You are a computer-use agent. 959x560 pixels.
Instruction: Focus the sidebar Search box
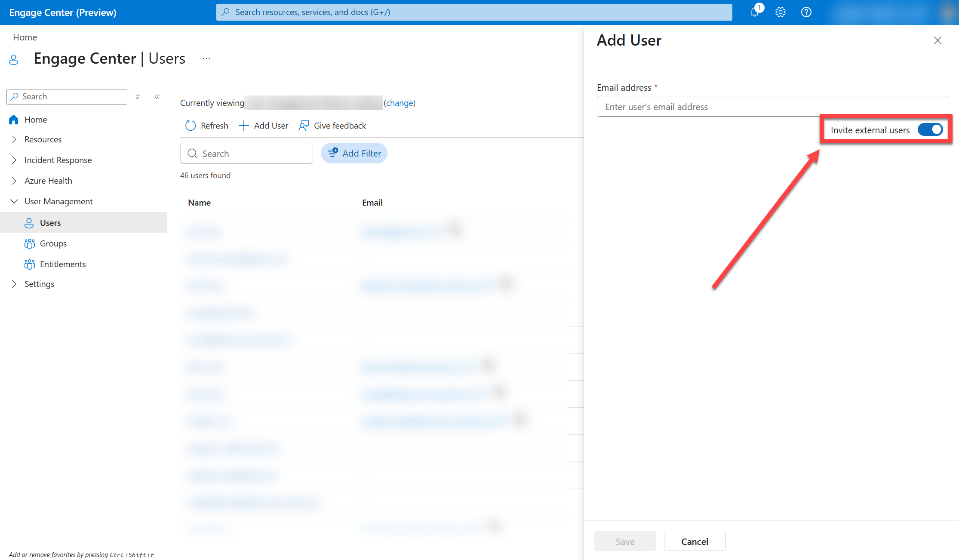[x=67, y=97]
